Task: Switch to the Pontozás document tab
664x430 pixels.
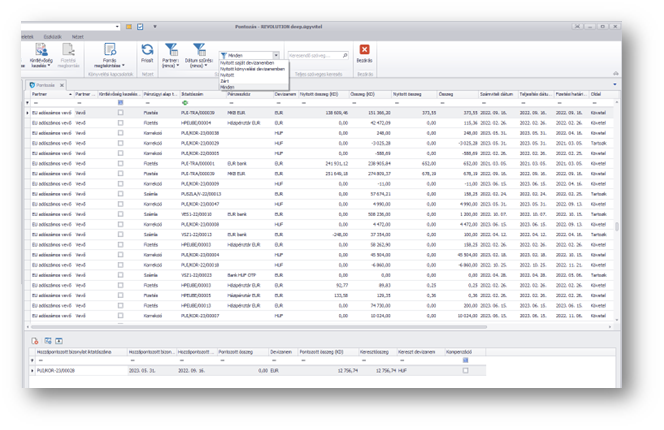Action: [45, 85]
